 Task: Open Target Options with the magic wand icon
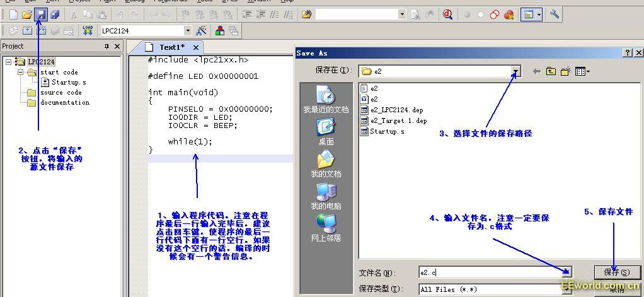coord(201,30)
